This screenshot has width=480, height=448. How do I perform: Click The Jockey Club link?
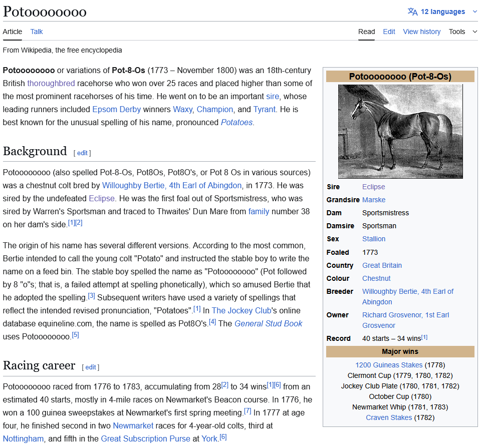point(242,310)
